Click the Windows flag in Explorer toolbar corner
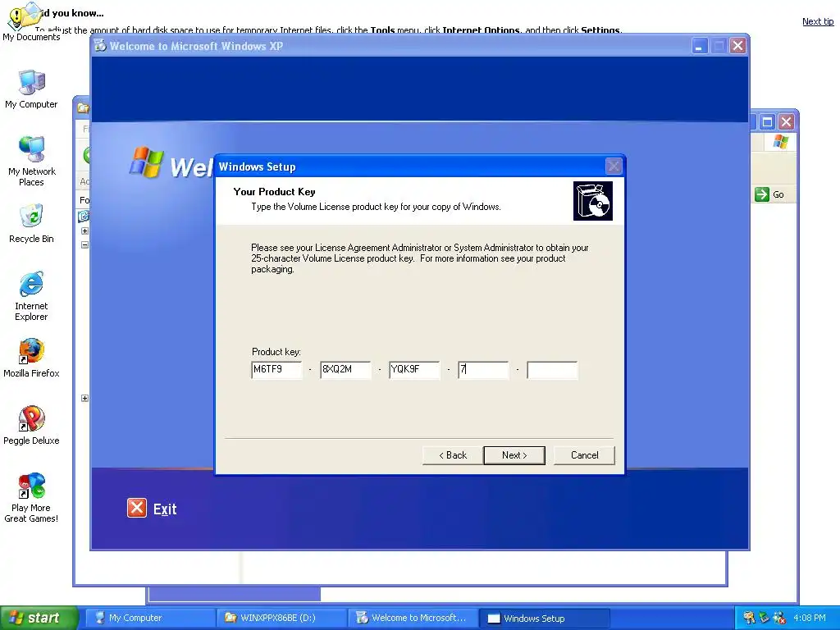Image resolution: width=840 pixels, height=630 pixels. [781, 141]
